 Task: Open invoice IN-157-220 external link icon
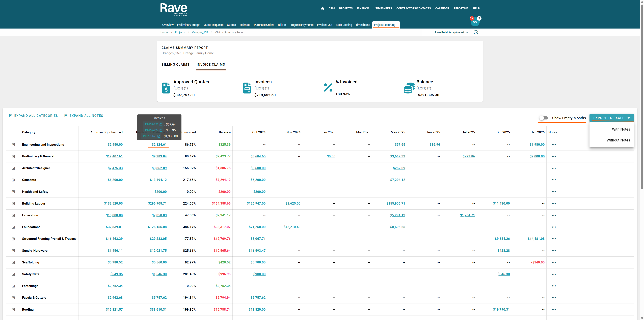tap(161, 124)
